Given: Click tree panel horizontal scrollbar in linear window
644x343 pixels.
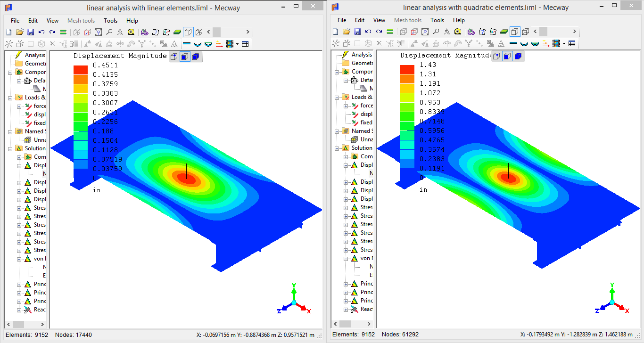Looking at the screenshot, I should tap(26, 324).
